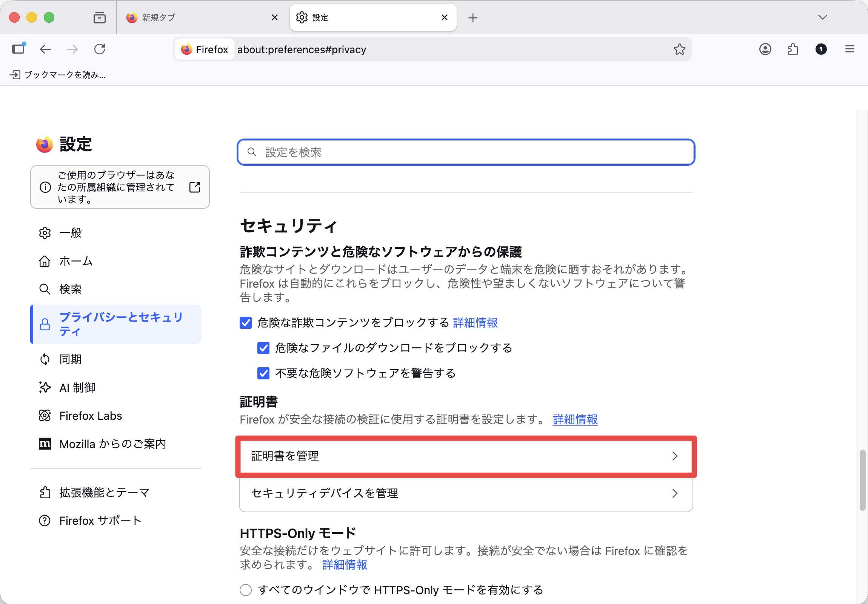Select すべてのウインドウで HTTPS-Only モードを有効にする radio

(x=246, y=590)
